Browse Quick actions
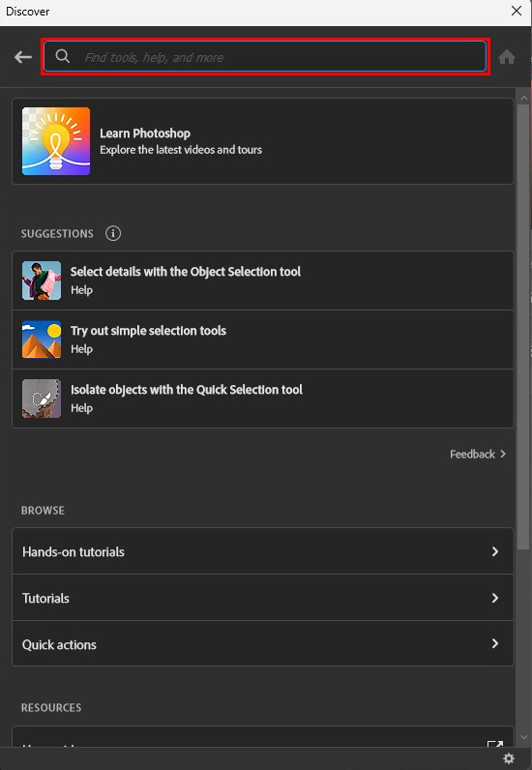Screen dimensions: 532x770 263,644
